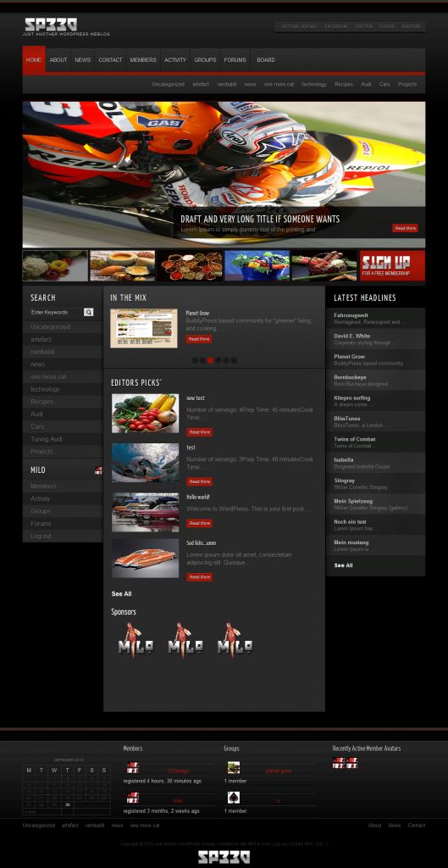Select the active red slider dot
The height and width of the screenshot is (868, 448).
click(211, 360)
